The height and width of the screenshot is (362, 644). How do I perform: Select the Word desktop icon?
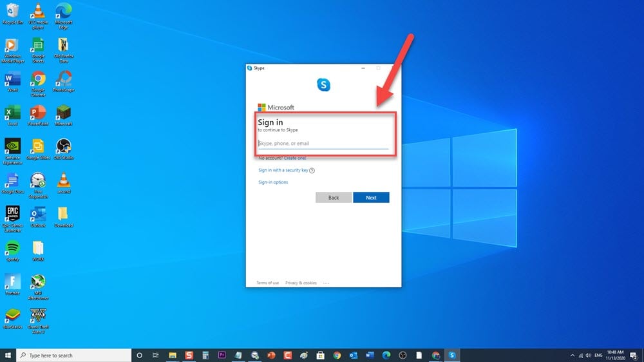pyautogui.click(x=13, y=81)
